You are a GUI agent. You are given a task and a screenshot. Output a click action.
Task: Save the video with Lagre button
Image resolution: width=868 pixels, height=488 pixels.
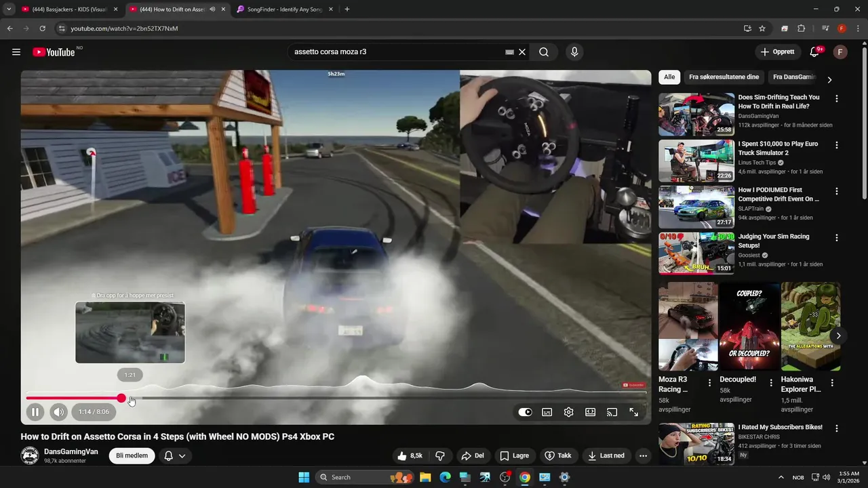[x=514, y=455]
